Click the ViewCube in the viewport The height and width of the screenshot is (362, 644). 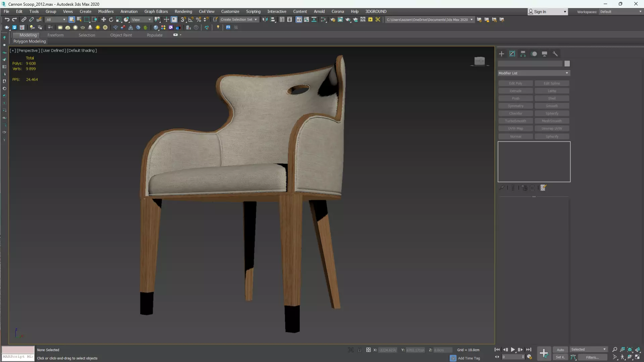click(480, 61)
